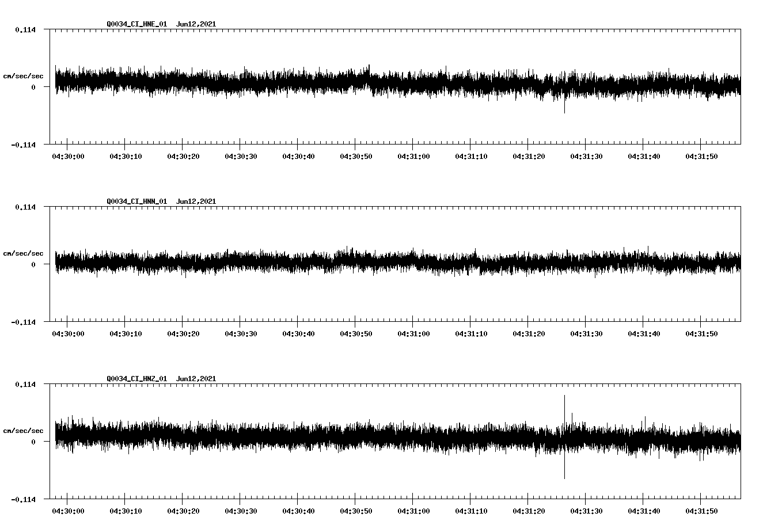Viewport: 782px width, 532px height.
Task: Click 04:30:00 time label under HNE plot
Action: (68, 157)
